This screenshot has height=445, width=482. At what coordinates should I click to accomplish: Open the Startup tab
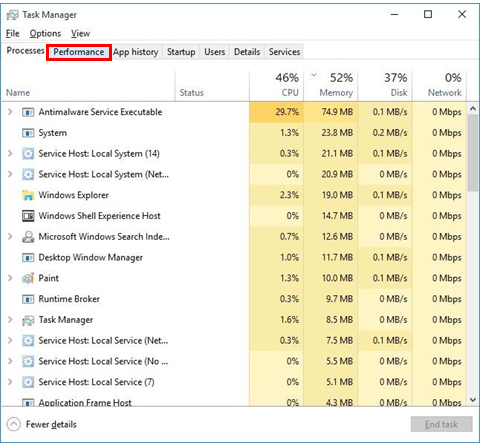pyautogui.click(x=181, y=52)
